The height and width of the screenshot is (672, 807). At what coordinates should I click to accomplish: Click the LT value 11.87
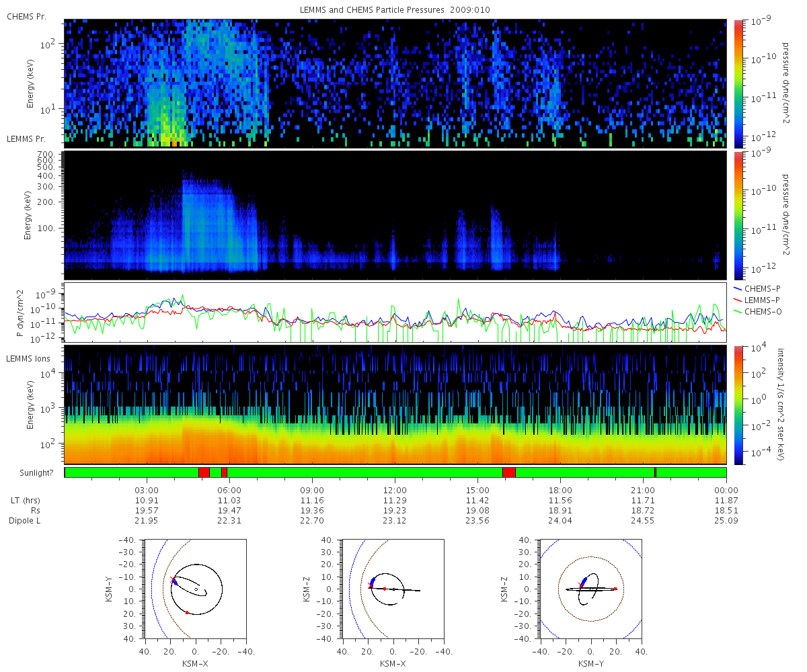[726, 501]
